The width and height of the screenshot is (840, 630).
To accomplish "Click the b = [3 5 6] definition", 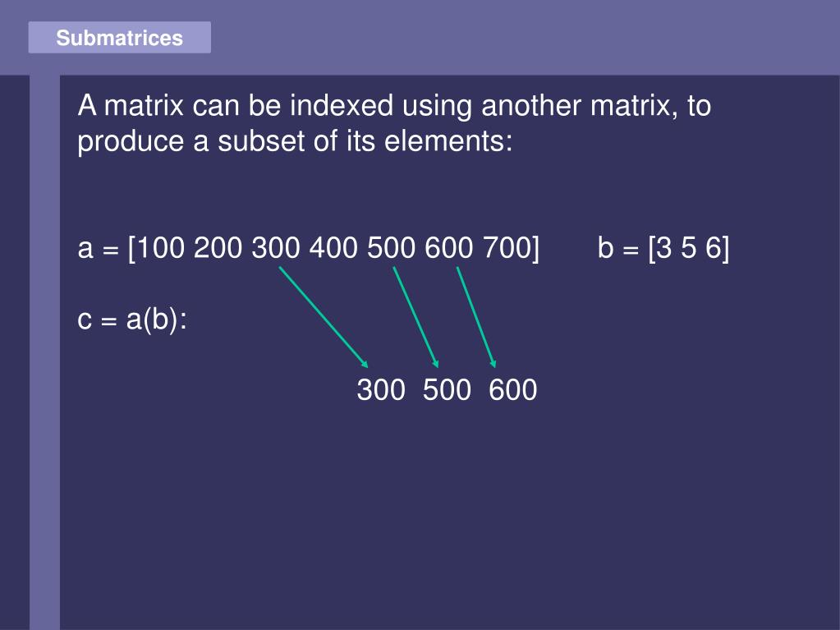I will pyautogui.click(x=663, y=248).
